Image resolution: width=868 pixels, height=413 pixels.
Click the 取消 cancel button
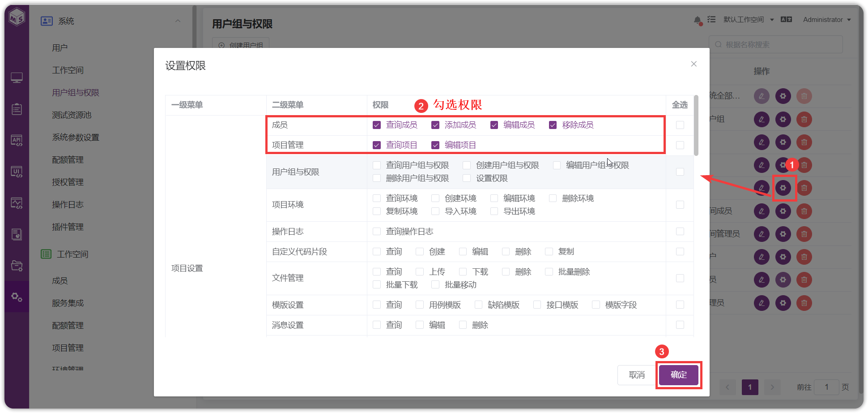pyautogui.click(x=637, y=375)
